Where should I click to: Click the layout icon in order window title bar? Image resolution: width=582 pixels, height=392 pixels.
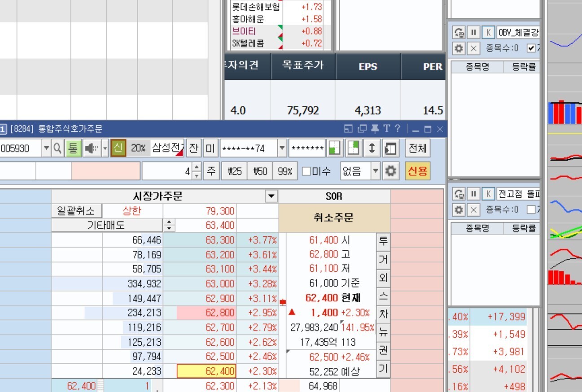348,129
